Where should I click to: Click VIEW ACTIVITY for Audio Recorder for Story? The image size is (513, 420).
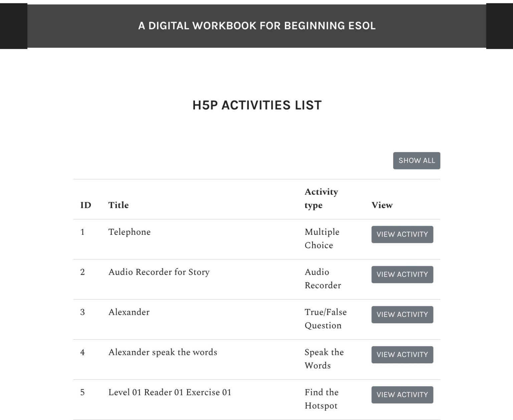pyautogui.click(x=402, y=274)
